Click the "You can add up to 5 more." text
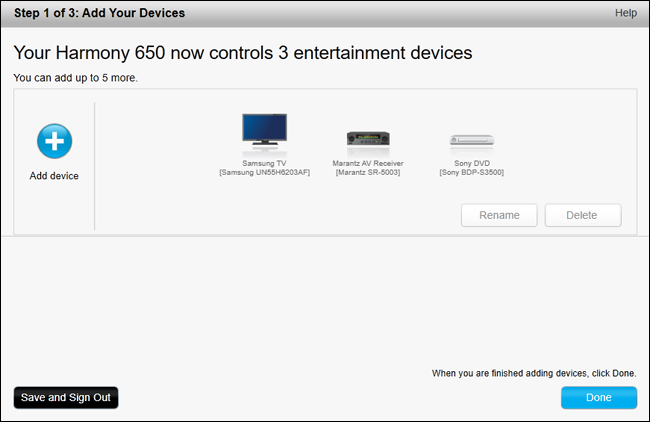This screenshot has width=650, height=422. pyautogui.click(x=75, y=78)
